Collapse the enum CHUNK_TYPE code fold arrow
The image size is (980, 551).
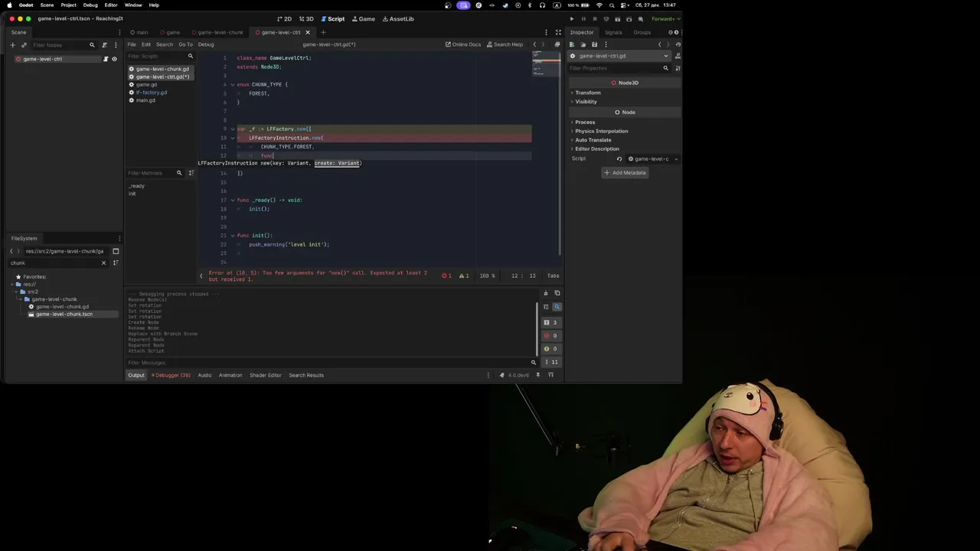232,85
